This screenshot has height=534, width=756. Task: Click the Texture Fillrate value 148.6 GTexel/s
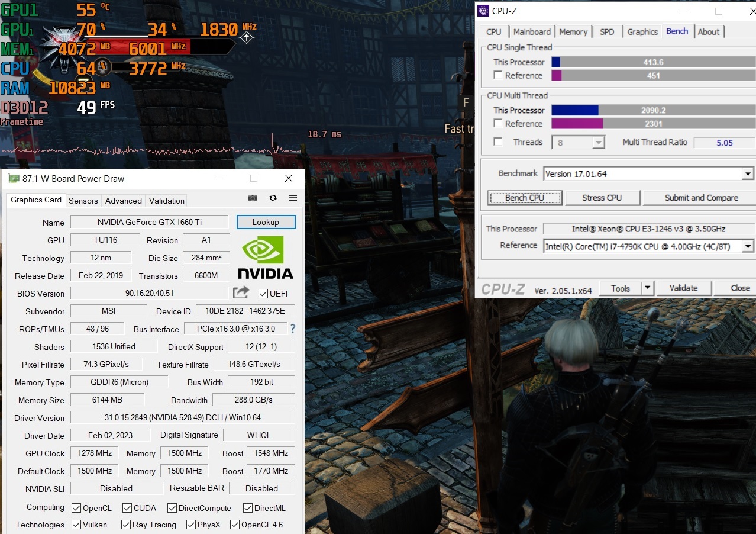(x=253, y=364)
